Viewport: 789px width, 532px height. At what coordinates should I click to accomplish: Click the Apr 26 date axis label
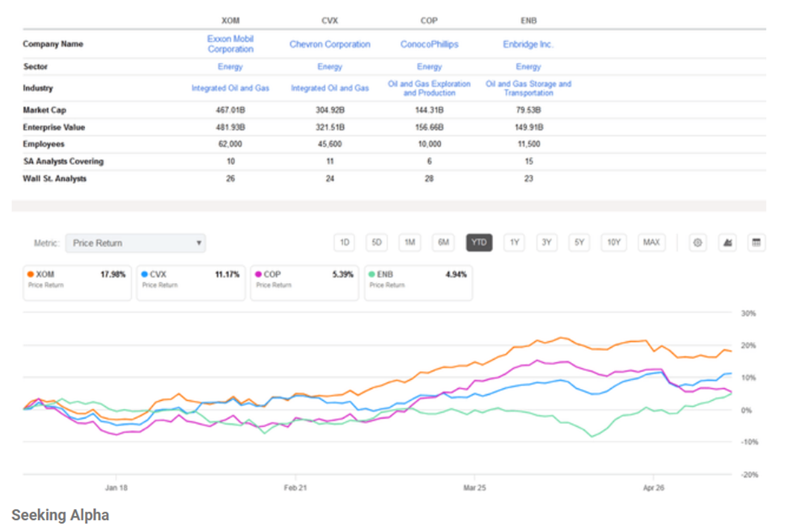coord(654,488)
